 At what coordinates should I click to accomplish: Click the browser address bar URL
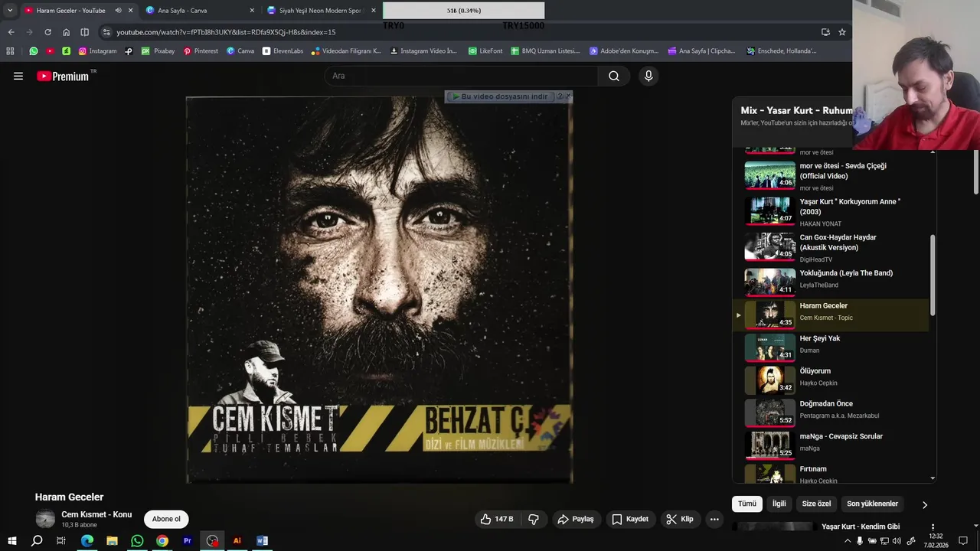click(226, 32)
